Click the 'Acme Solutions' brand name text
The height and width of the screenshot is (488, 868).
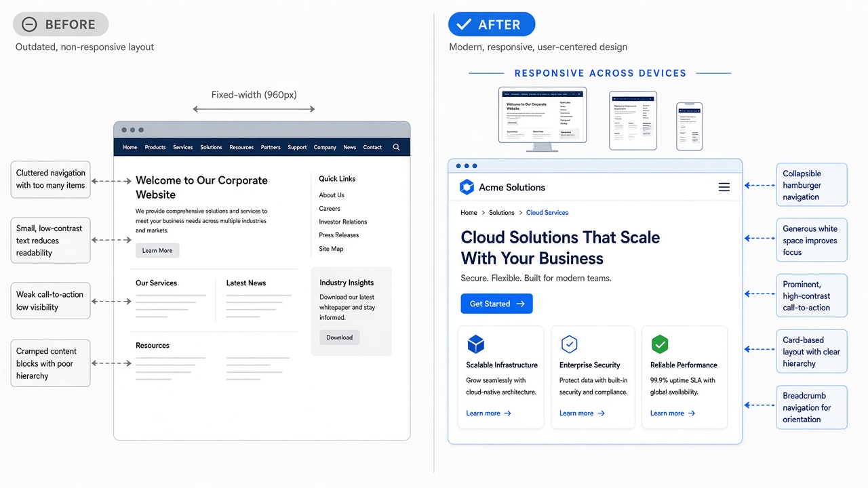point(512,187)
